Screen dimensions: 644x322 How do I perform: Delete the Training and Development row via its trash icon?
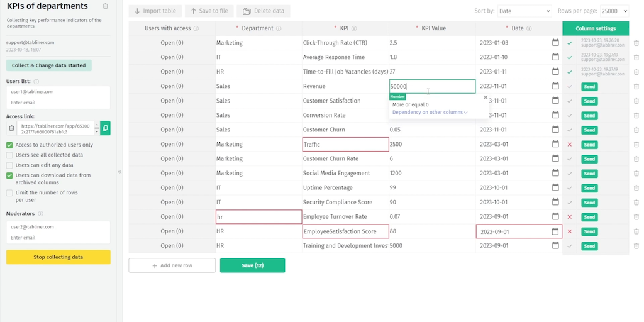pyautogui.click(x=636, y=246)
